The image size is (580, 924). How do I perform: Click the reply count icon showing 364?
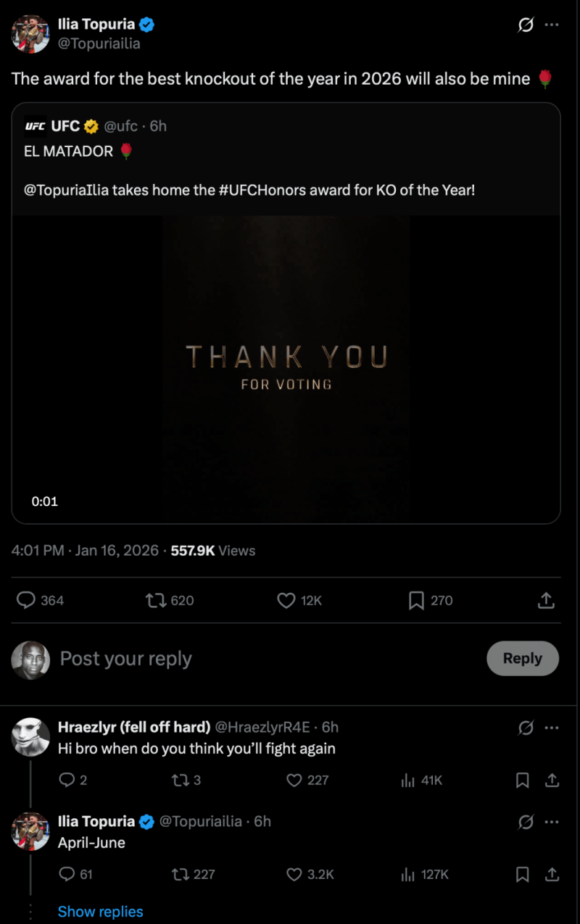click(x=27, y=600)
